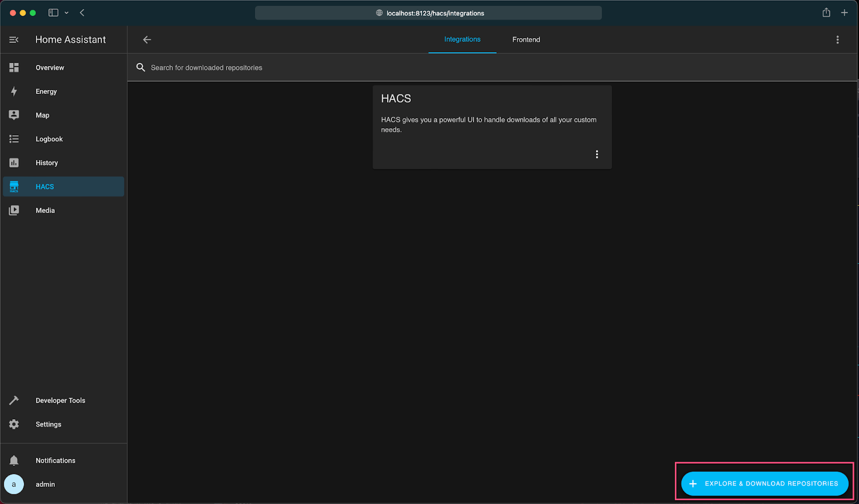
Task: Open the admin user avatar
Action: 14,484
